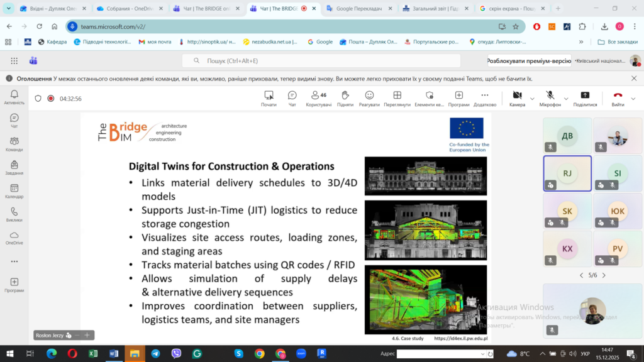Raise hand with the Підняти button
The height and width of the screenshot is (362, 644).
(345, 96)
